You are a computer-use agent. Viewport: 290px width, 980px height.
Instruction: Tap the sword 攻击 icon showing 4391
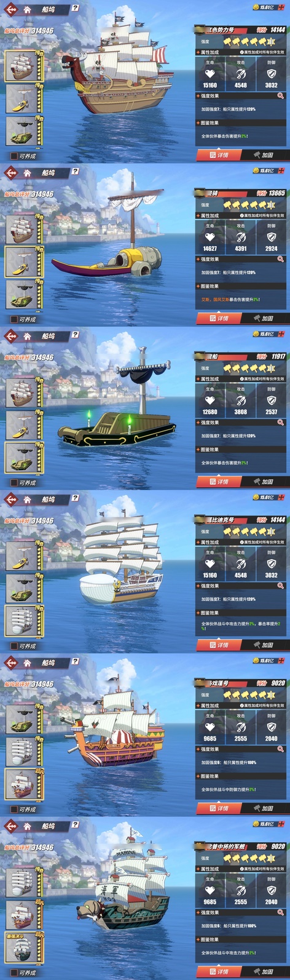241,237
